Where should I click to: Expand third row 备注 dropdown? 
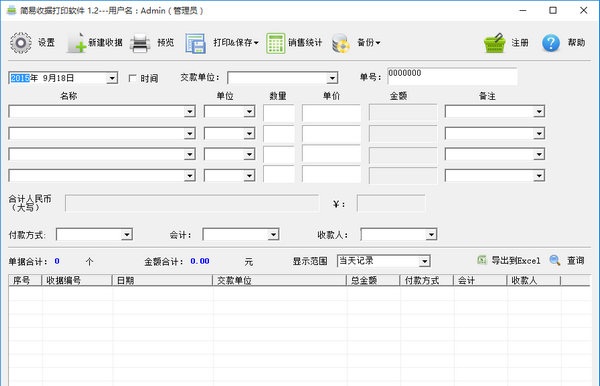coord(539,154)
